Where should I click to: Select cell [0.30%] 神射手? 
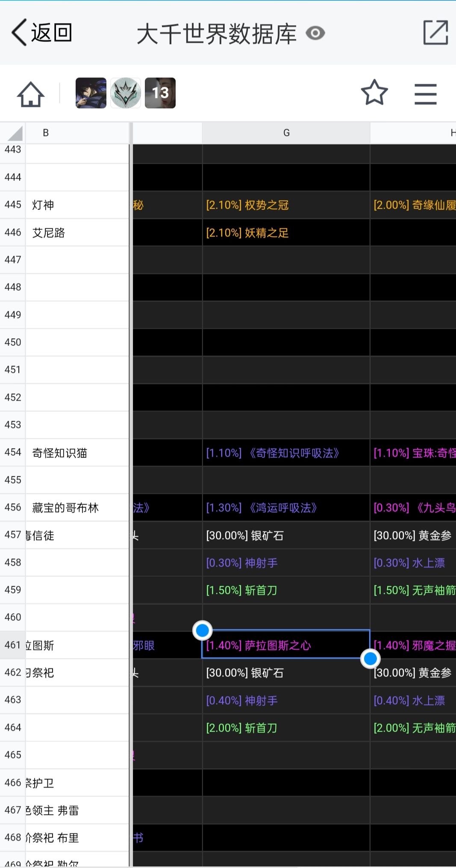(286, 563)
